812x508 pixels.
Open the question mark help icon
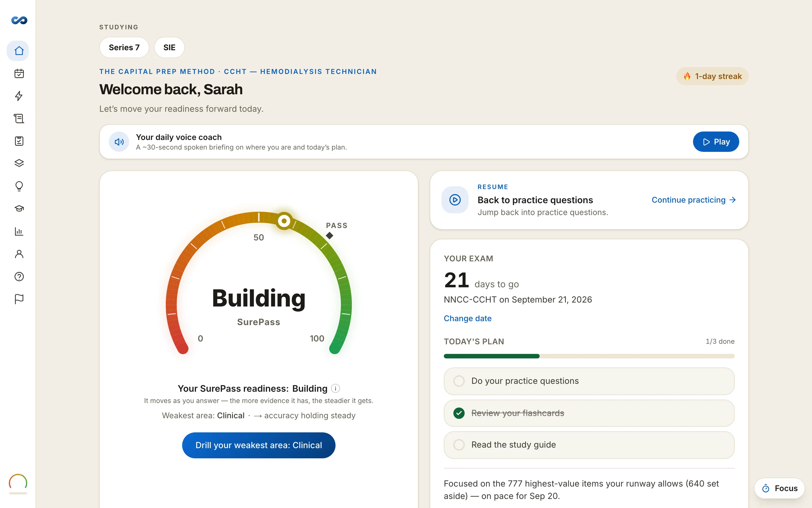click(x=19, y=277)
